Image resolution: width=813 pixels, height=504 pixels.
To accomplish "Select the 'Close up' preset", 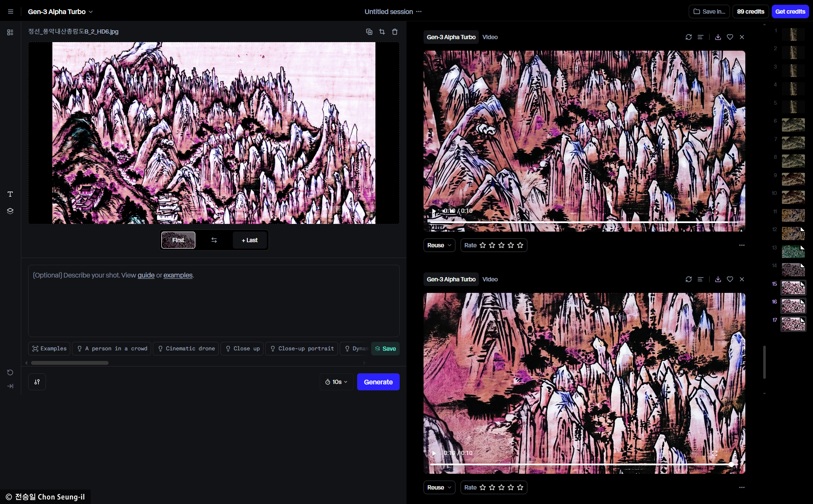I will (x=242, y=349).
